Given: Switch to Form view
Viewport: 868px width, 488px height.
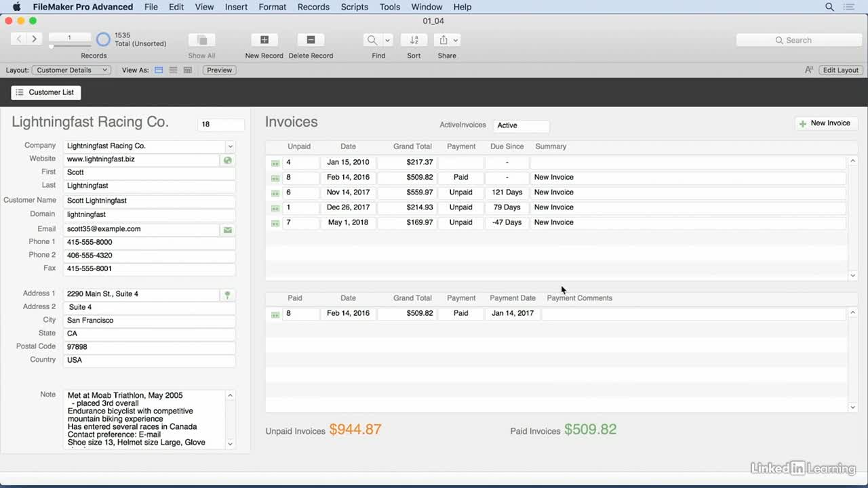Looking at the screenshot, I should tap(159, 70).
